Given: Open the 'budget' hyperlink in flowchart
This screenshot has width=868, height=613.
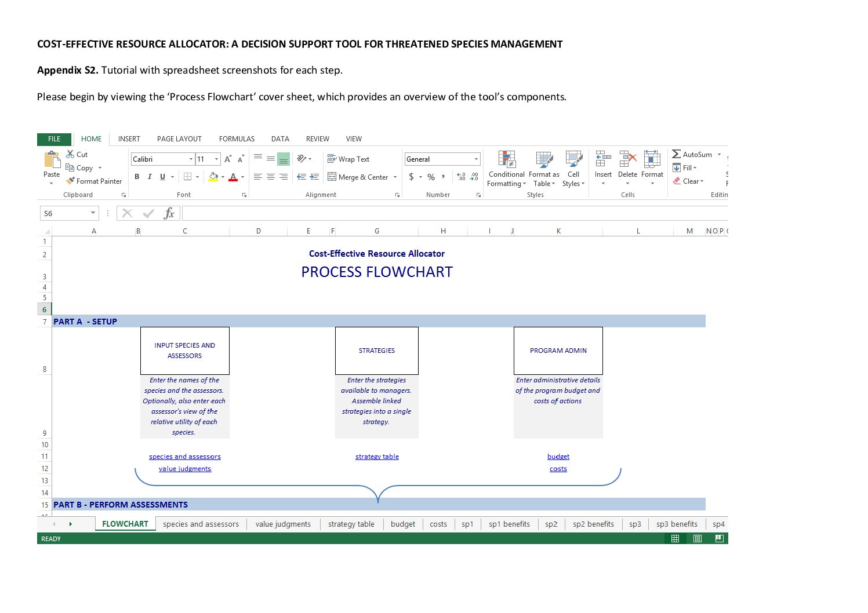Looking at the screenshot, I should (x=558, y=457).
